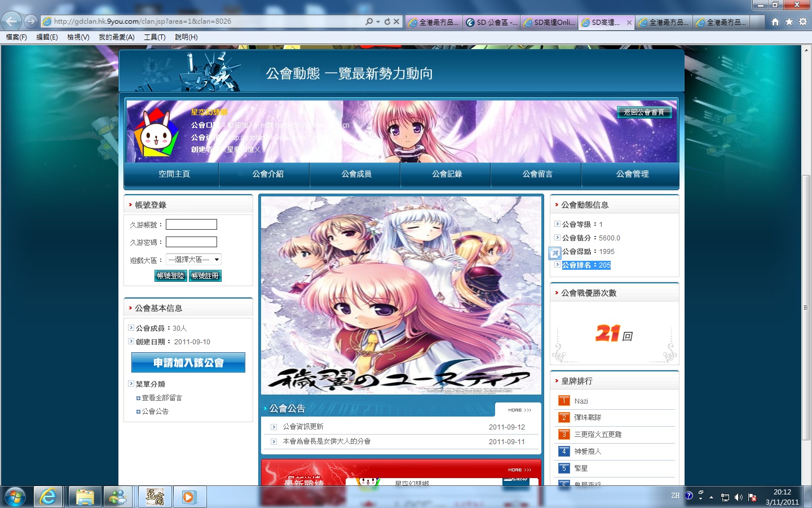Open the 選擇大區 server dropdown
The width and height of the screenshot is (812, 508).
193,260
